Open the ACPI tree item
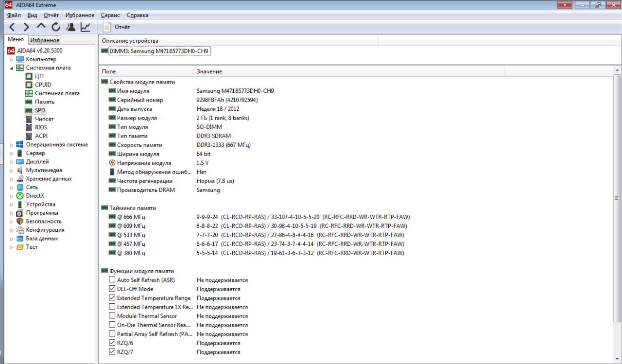Screen dimensions: 622x364 point(41,136)
